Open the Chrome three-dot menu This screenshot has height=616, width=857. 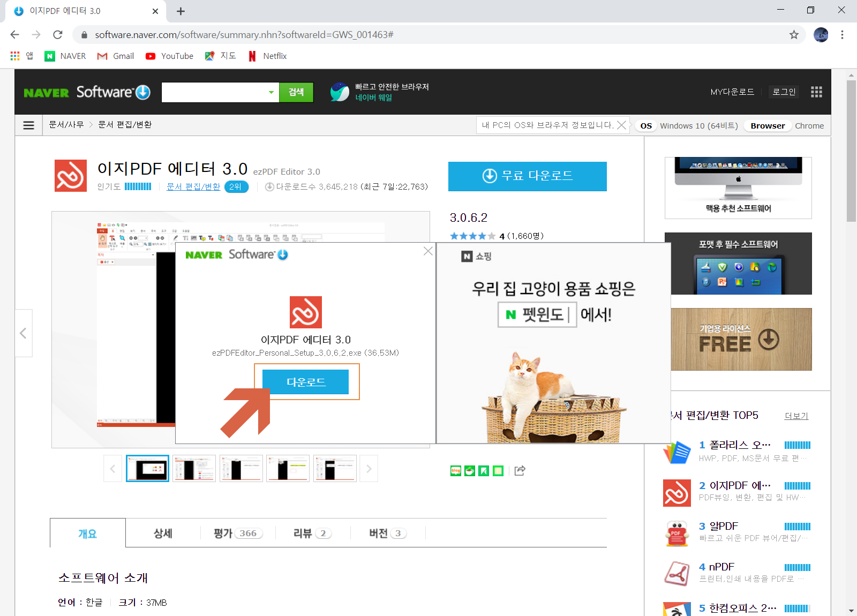tap(842, 35)
